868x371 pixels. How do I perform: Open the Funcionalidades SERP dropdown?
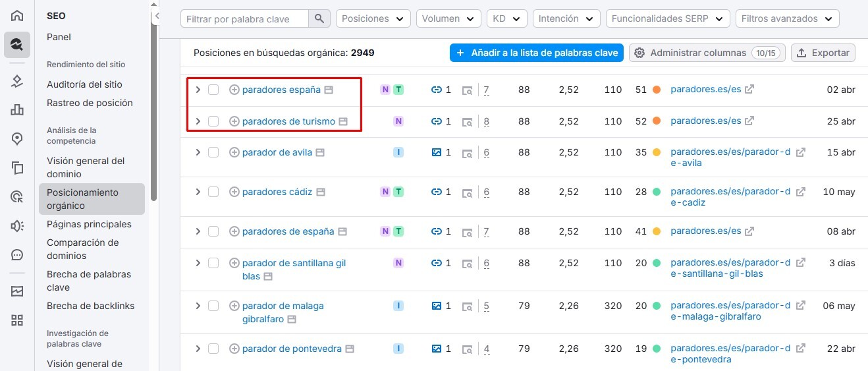(668, 18)
